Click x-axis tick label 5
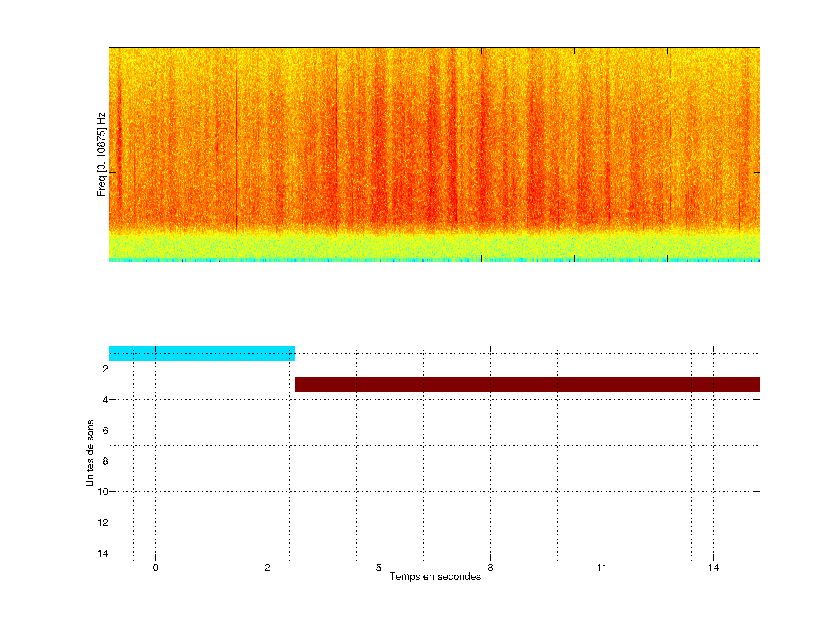The image size is (840, 630). click(379, 568)
